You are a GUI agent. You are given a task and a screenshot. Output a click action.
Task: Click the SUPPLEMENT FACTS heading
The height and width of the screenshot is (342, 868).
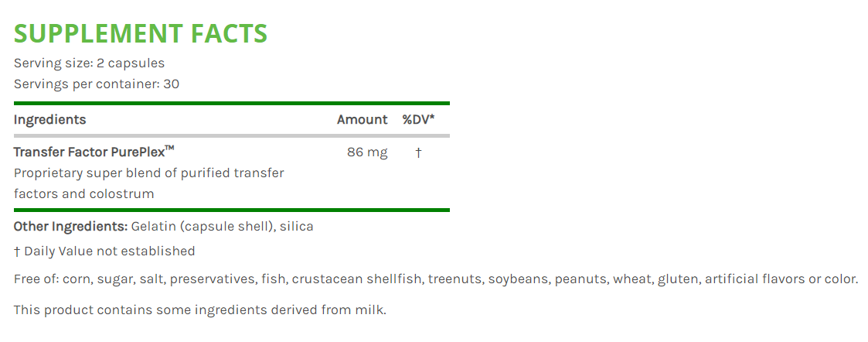tap(141, 33)
